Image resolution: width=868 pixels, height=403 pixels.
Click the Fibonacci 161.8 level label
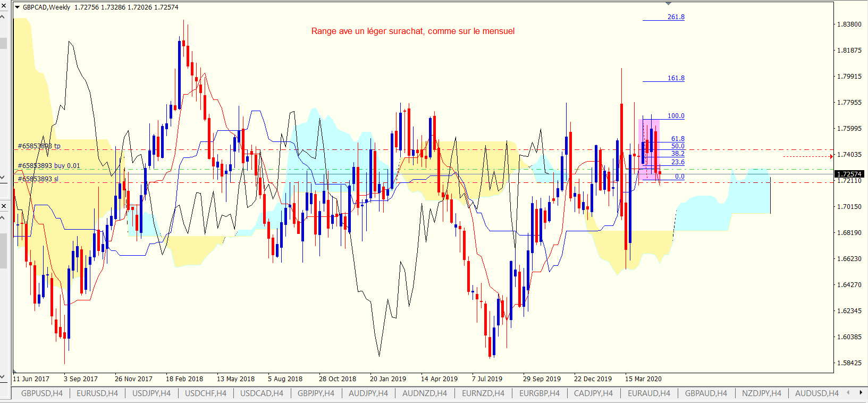(676, 78)
